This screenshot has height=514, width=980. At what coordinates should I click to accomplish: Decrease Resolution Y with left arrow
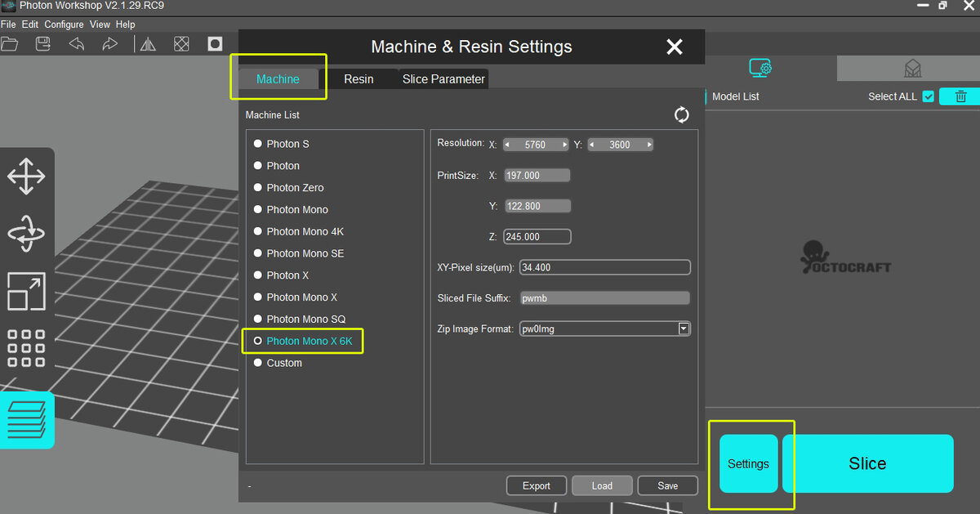click(592, 145)
